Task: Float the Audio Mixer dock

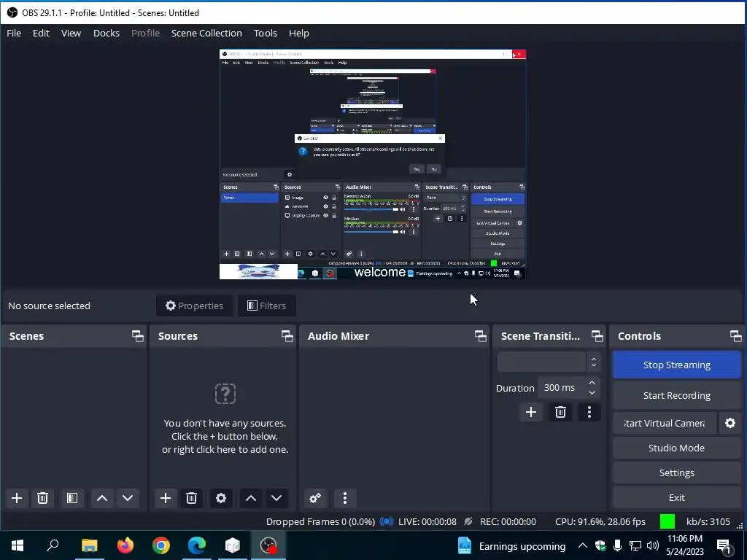Action: click(x=481, y=336)
